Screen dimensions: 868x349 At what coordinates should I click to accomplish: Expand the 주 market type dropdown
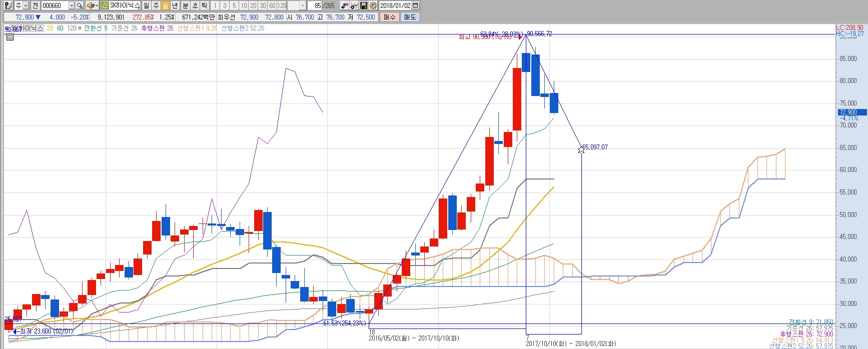(26, 5)
